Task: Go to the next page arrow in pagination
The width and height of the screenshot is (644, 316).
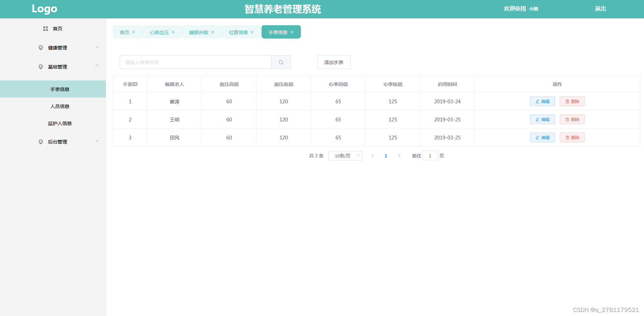Action: [399, 156]
